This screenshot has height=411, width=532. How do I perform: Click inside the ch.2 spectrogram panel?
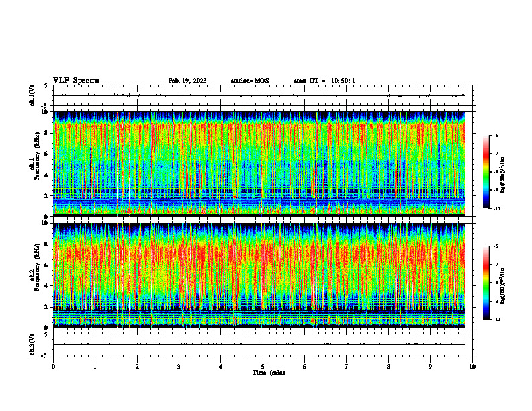pos(259,275)
